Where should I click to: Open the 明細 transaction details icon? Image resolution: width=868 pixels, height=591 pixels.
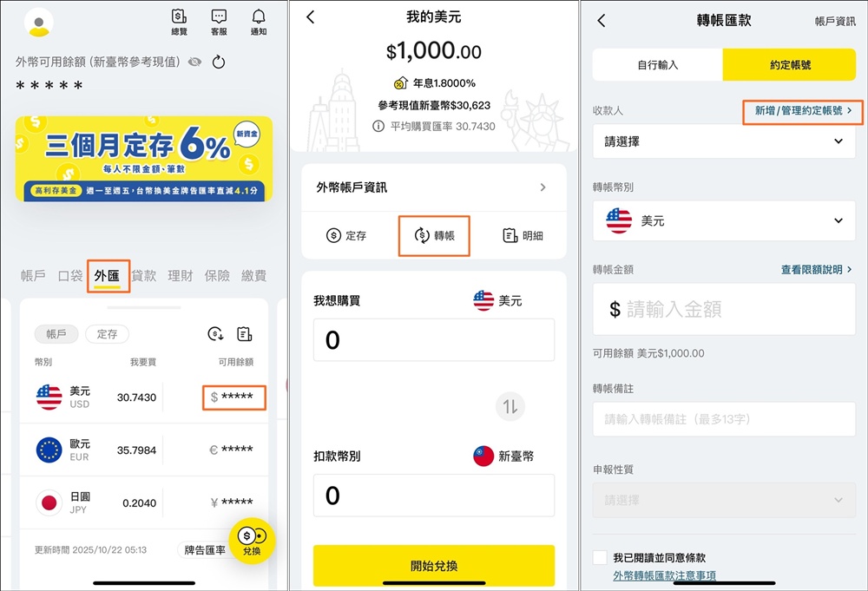(x=523, y=236)
